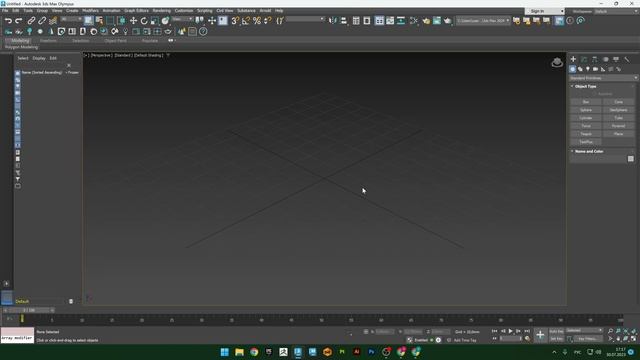This screenshot has width=640, height=360.
Task: Click the Teapot primitive button
Action: 586,134
